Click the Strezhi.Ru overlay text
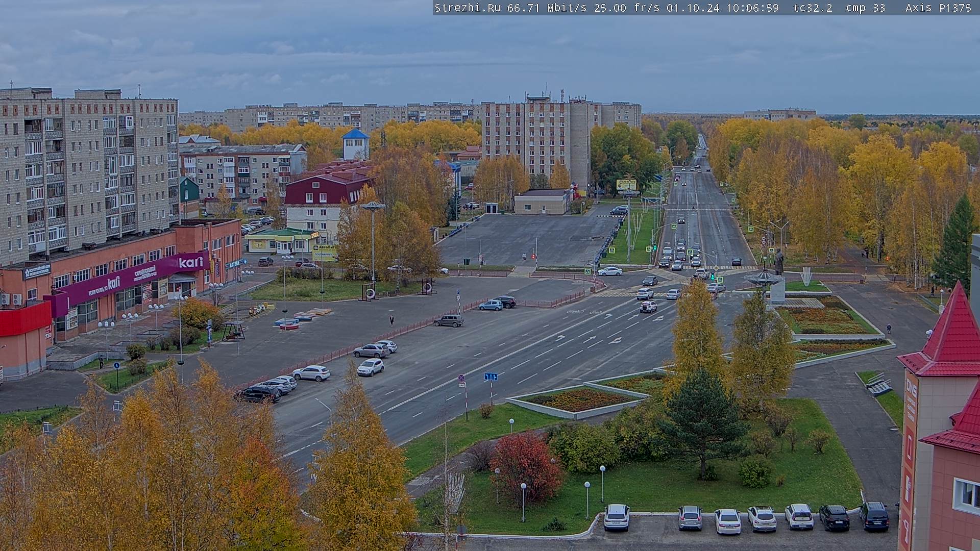Image resolution: width=980 pixels, height=551 pixels. click(467, 8)
